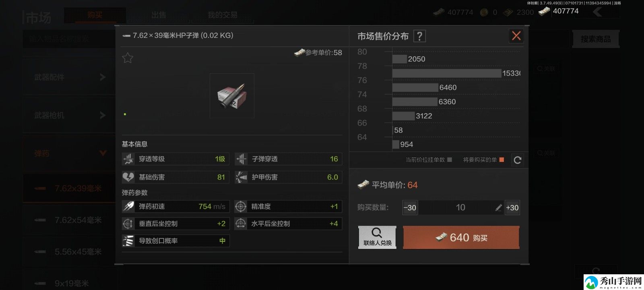Image resolution: width=644 pixels, height=290 pixels.
Task: Buy the ammo for 640
Action: click(x=461, y=237)
